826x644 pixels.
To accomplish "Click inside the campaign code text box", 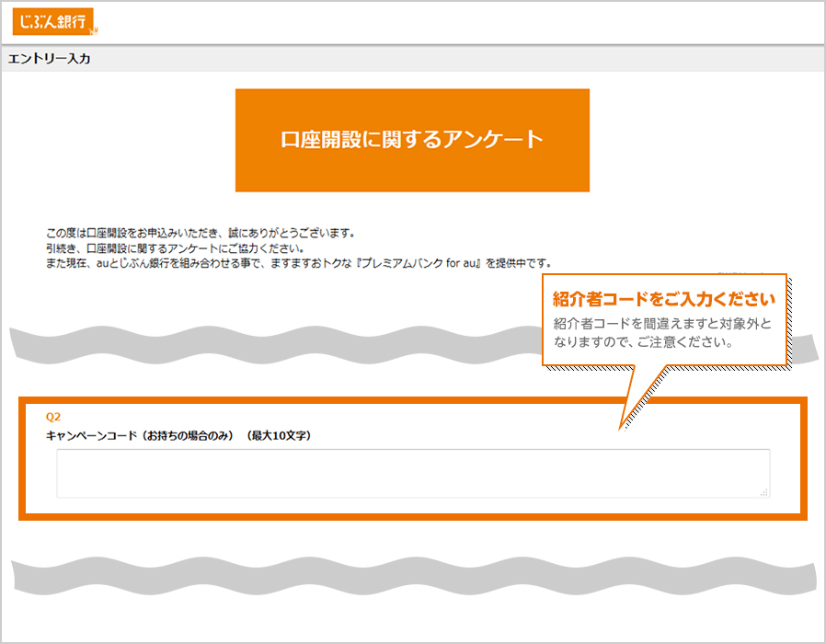I will point(412,473).
